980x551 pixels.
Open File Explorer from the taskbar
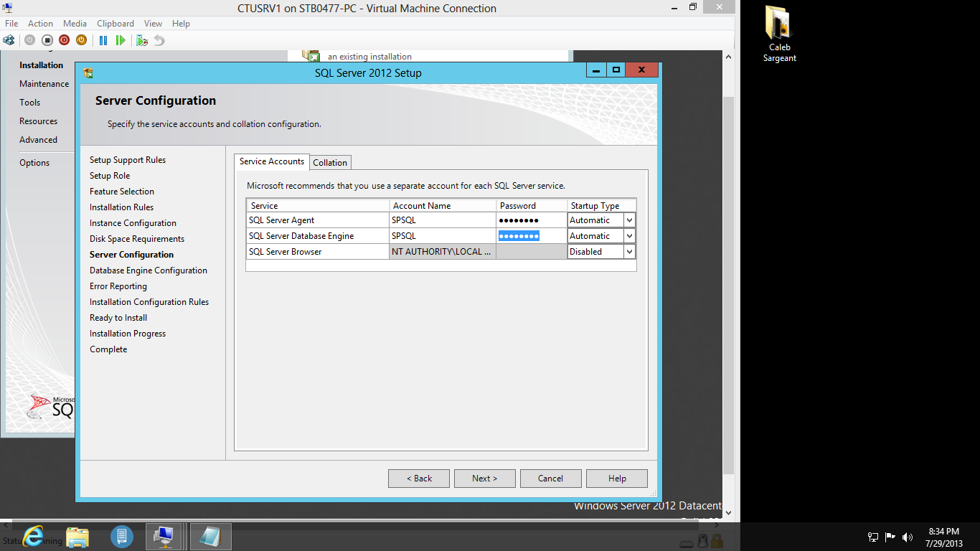pos(77,536)
